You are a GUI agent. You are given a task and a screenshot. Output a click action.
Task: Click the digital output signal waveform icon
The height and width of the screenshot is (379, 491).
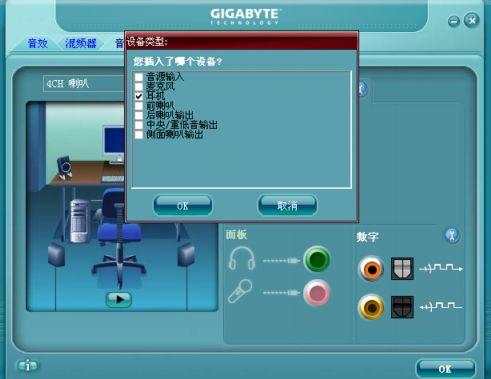pos(441,268)
